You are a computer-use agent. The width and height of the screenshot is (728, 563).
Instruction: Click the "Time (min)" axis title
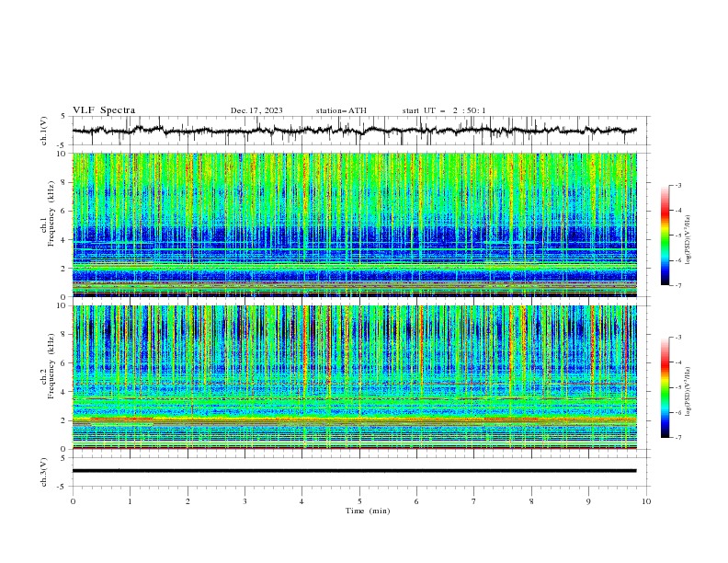(368, 511)
